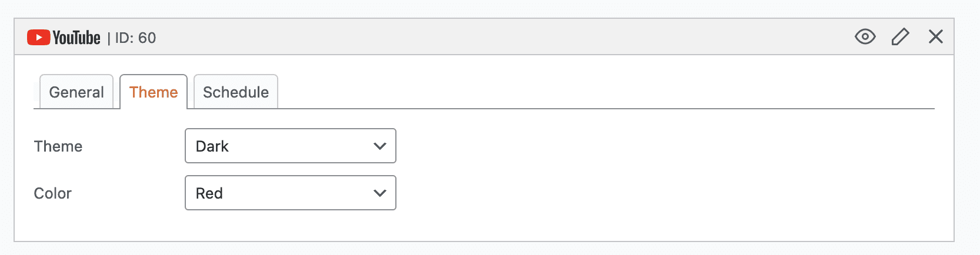Click the red YouTube play logo
980x255 pixels.
point(38,38)
